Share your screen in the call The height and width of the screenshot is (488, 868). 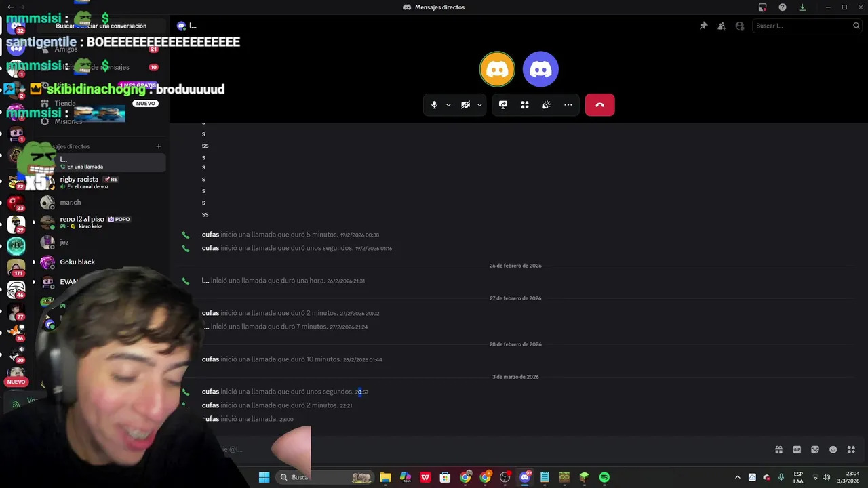coord(503,105)
